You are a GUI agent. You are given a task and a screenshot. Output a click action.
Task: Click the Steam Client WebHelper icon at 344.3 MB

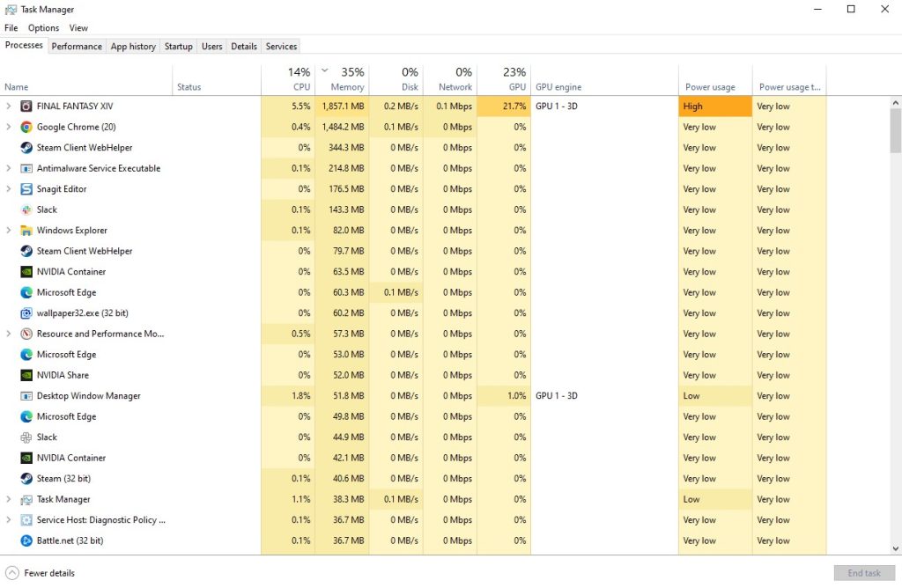click(26, 148)
